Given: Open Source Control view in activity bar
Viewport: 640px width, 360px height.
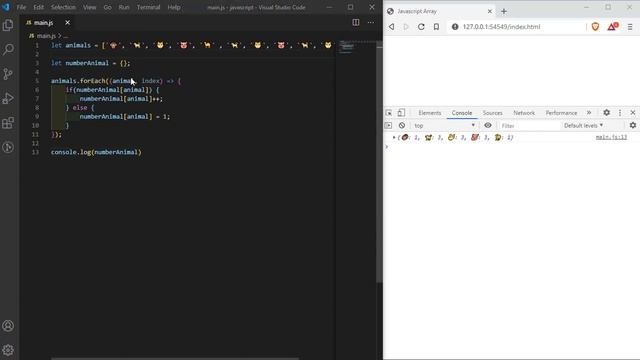Looking at the screenshot, I should 8,74.
